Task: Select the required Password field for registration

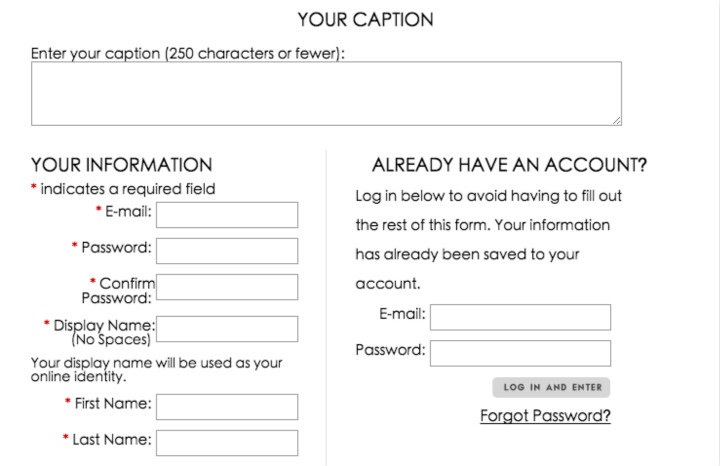Action: tap(227, 251)
